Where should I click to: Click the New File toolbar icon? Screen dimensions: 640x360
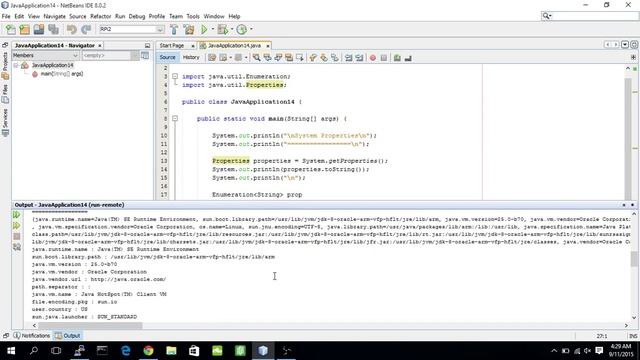[11, 29]
